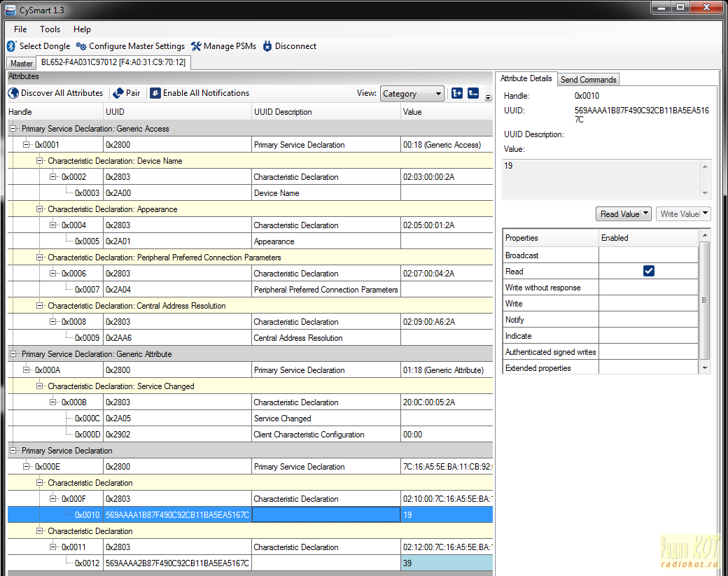This screenshot has height=576, width=728.
Task: Collapse Peripheral Preferred Connection Parameters declaration
Action: (39, 257)
